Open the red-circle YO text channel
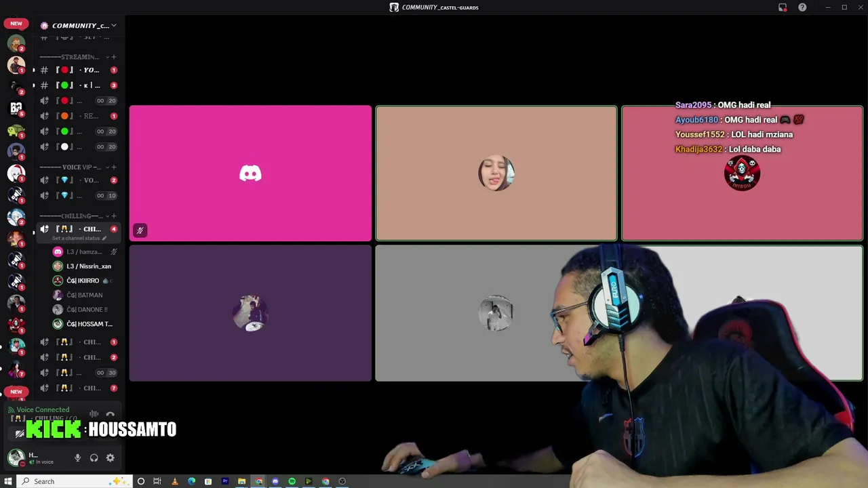 click(79, 70)
